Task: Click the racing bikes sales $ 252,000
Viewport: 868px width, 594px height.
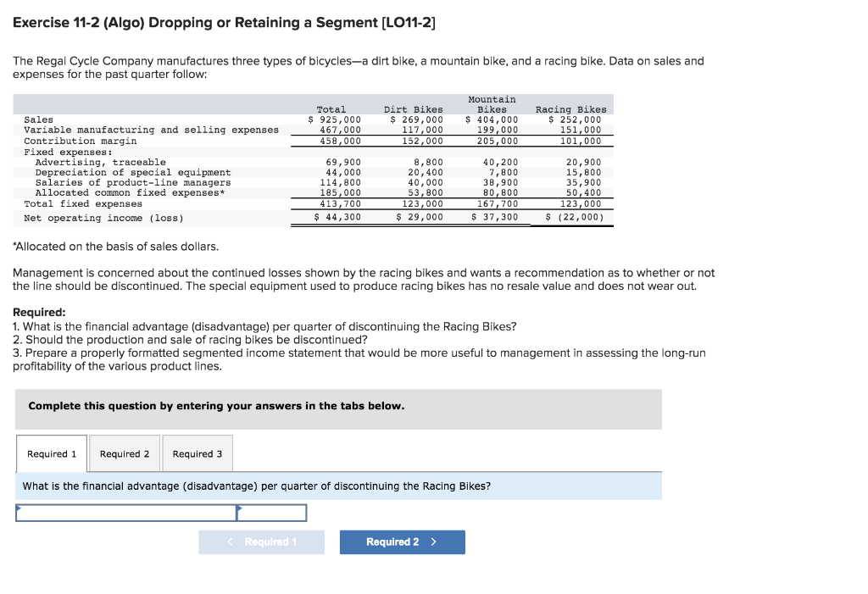Action: click(x=575, y=119)
